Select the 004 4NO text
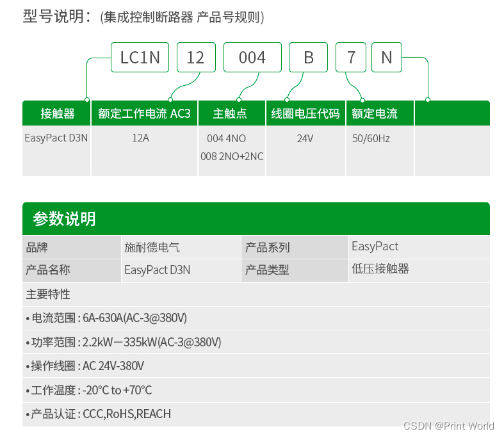Image resolution: width=504 pixels, height=436 pixels. pos(226,138)
